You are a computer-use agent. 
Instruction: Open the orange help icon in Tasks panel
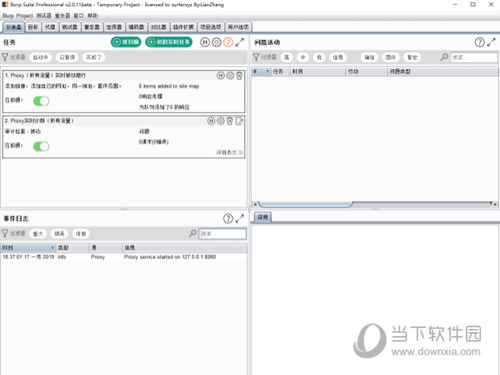click(x=228, y=42)
